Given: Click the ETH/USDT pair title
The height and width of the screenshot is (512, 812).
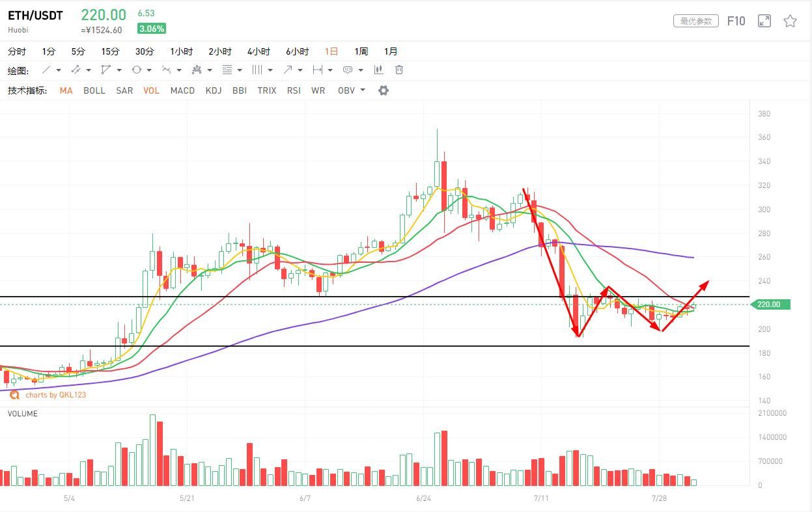Looking at the screenshot, I should coord(35,15).
